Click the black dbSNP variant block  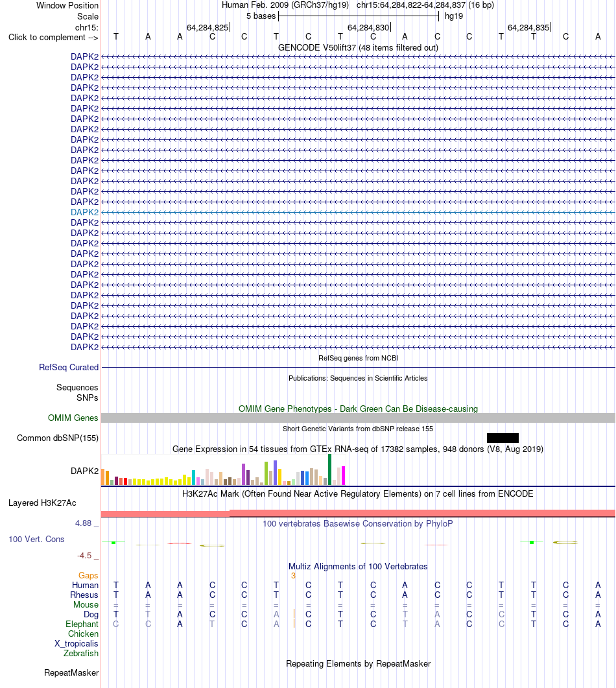(503, 438)
